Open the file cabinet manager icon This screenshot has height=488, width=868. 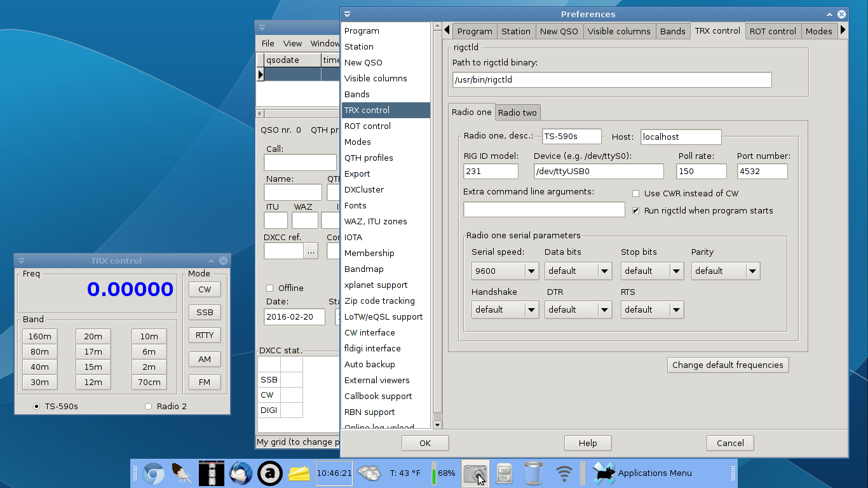click(x=505, y=473)
